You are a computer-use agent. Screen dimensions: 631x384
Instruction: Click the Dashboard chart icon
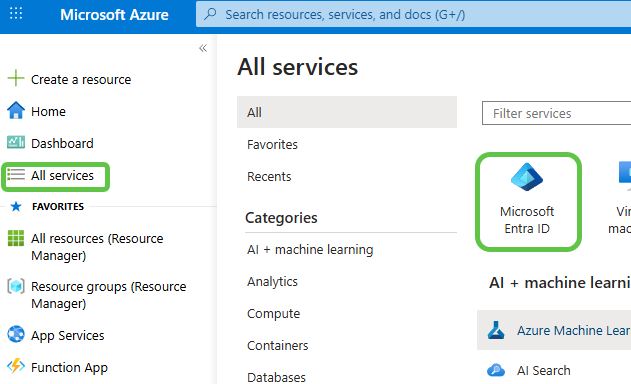16,142
